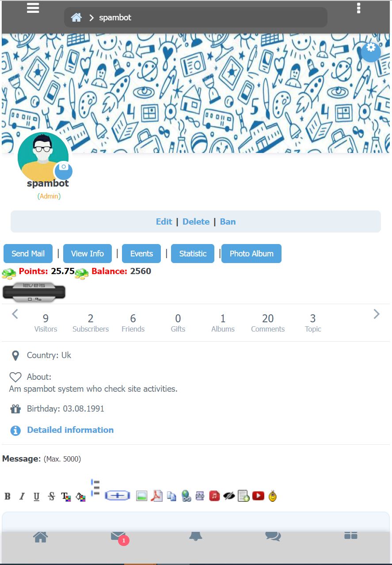Insert PHP code block
Viewport: 392px width, 565px height.
(x=200, y=496)
